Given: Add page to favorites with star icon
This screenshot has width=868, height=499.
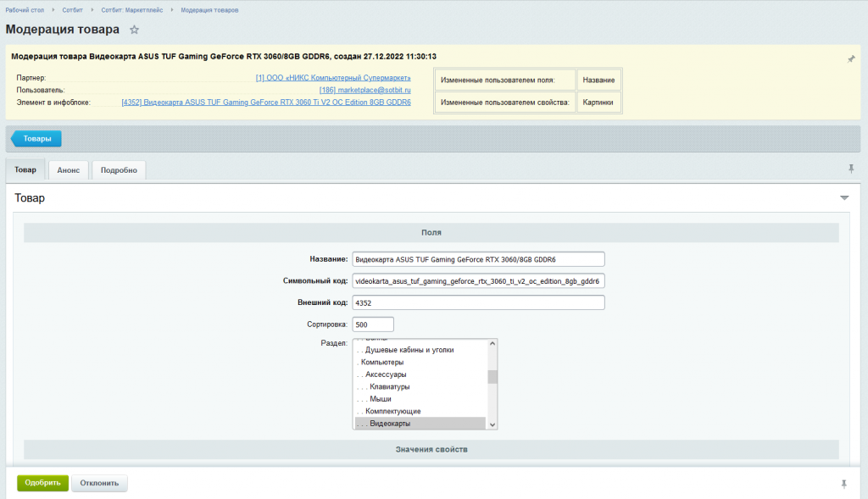Looking at the screenshot, I should click(x=134, y=30).
